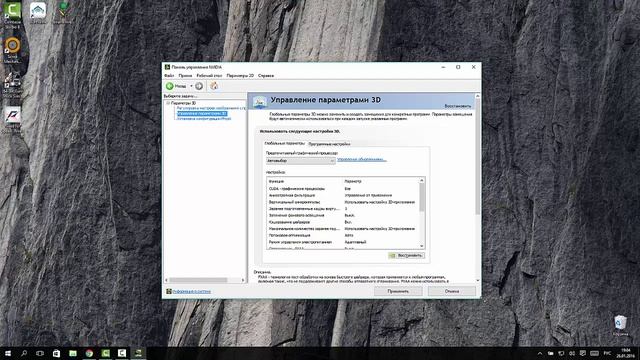Click the volume icon in system tray
Image resolution: width=640 pixels, height=360 pixels.
click(572, 353)
